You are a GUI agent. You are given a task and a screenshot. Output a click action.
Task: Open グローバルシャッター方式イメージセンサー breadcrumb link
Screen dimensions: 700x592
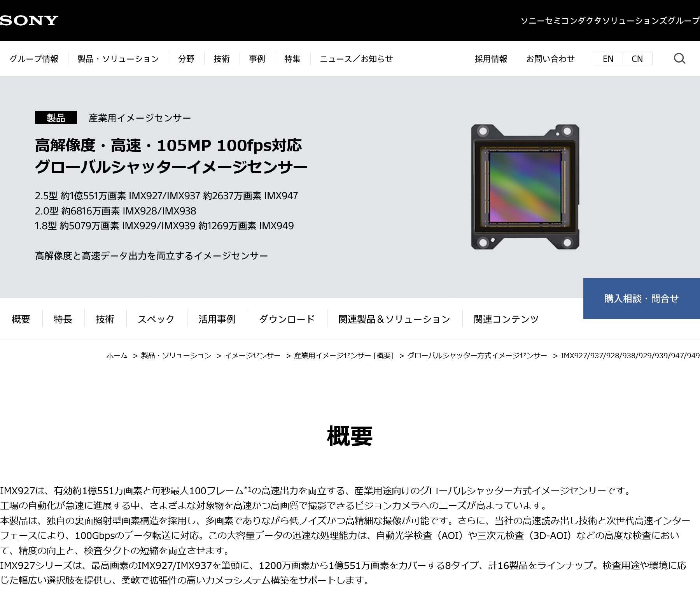[x=477, y=355]
